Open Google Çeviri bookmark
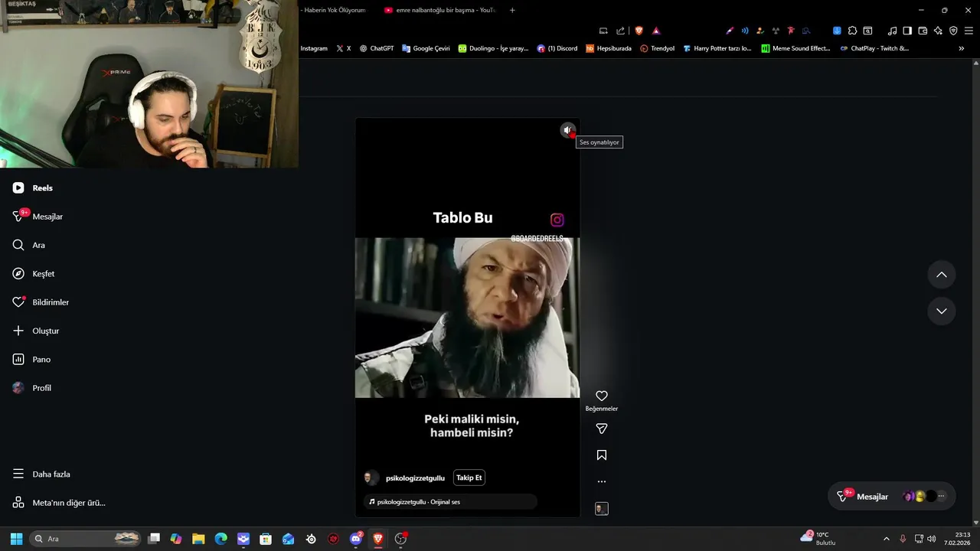The height and width of the screenshot is (551, 980). pyautogui.click(x=426, y=48)
